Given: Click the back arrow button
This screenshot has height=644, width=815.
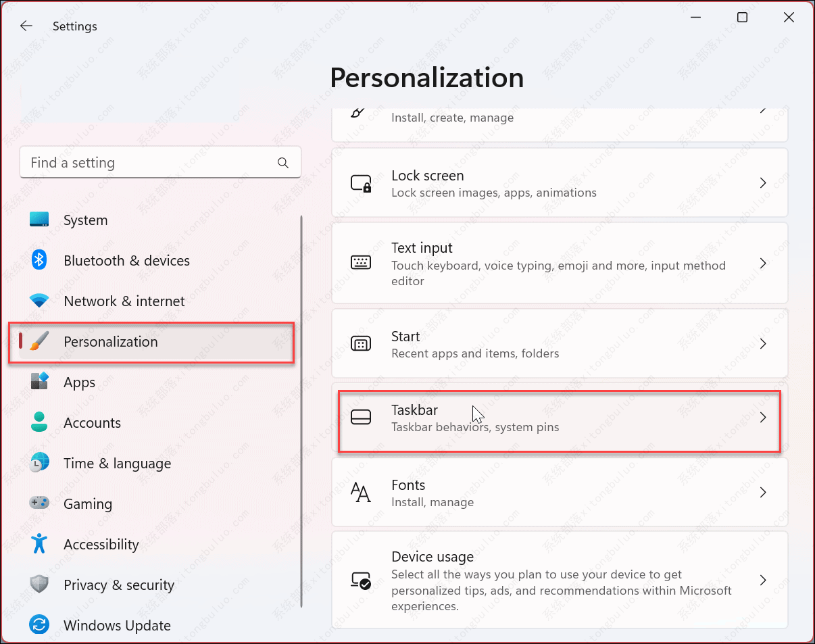Looking at the screenshot, I should coord(26,26).
